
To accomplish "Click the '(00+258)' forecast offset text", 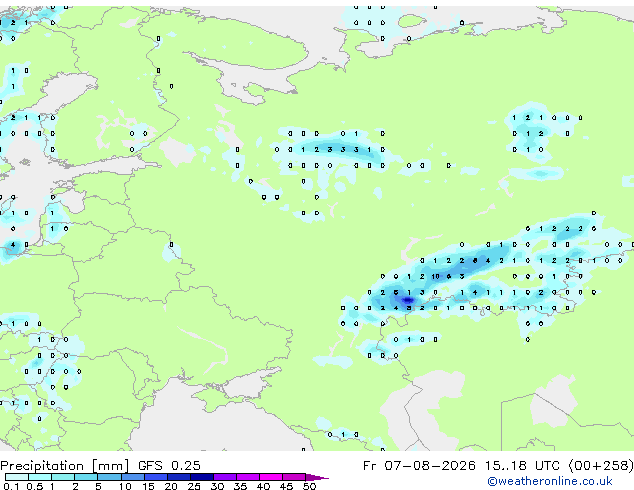I will [601, 466].
